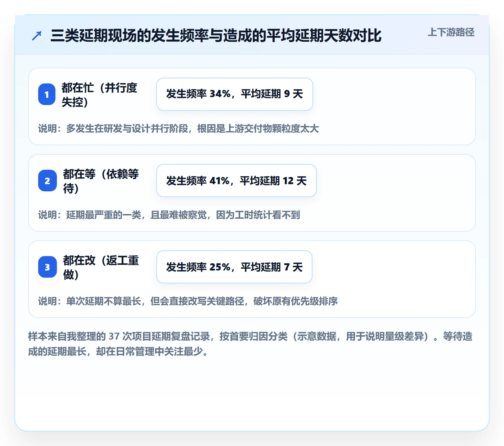Click the footer text about 37 次项目延期复盘记录
This screenshot has height=446, width=504.
point(250,344)
